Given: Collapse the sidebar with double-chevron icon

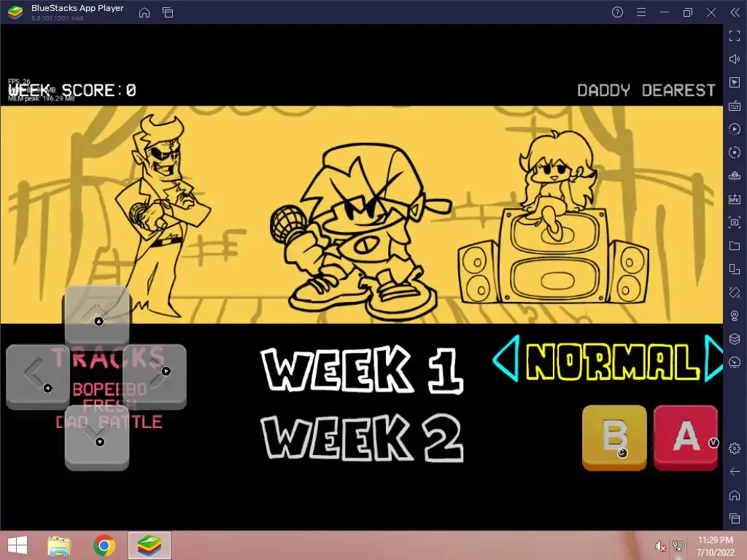Looking at the screenshot, I should pyautogui.click(x=735, y=12).
